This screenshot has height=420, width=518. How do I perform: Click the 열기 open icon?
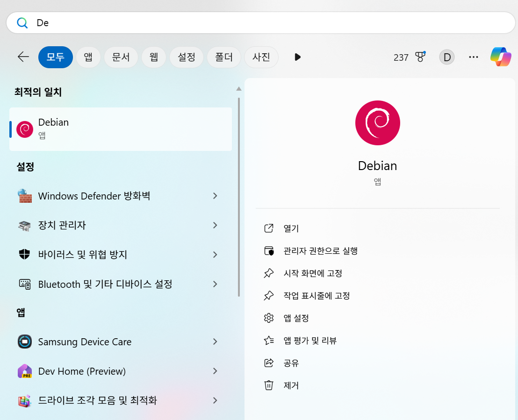(269, 228)
